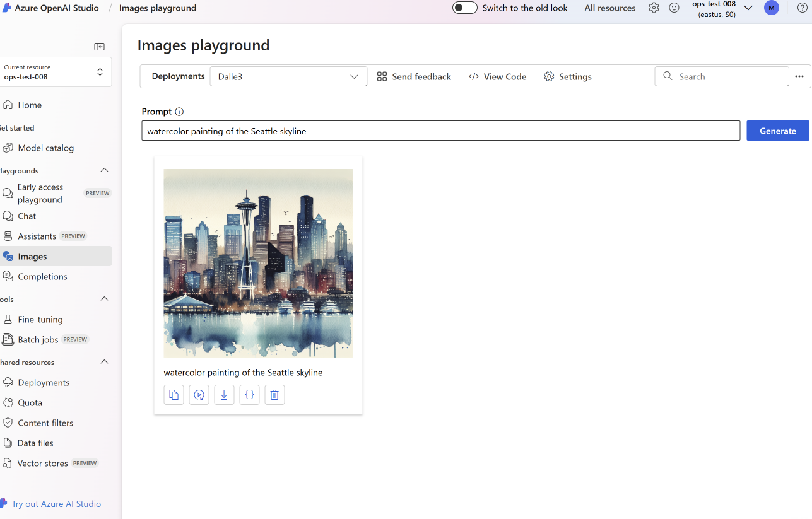Image resolution: width=812 pixels, height=519 pixels.
Task: Click the Search input box
Action: 722,76
